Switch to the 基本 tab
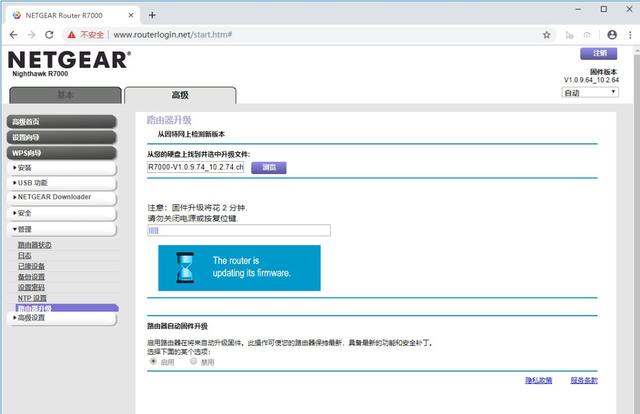The height and width of the screenshot is (414, 640). [65, 95]
